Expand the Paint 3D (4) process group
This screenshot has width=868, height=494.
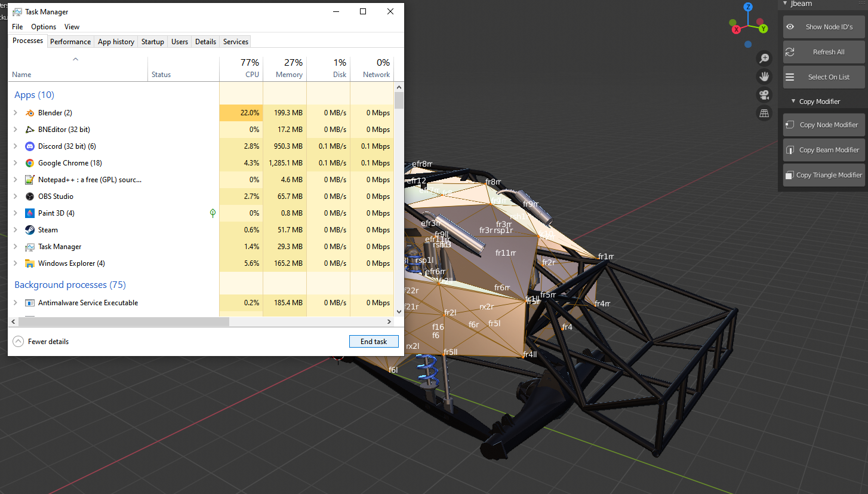click(16, 213)
